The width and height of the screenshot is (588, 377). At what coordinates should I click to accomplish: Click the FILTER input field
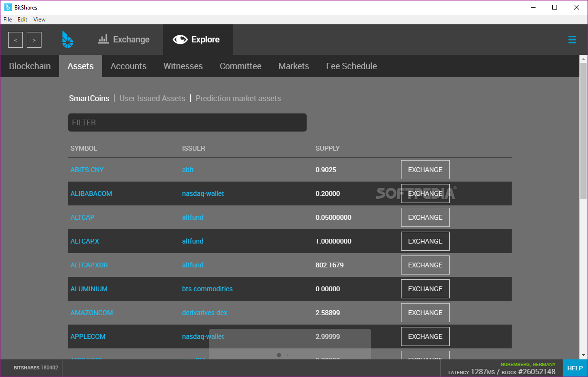point(187,122)
